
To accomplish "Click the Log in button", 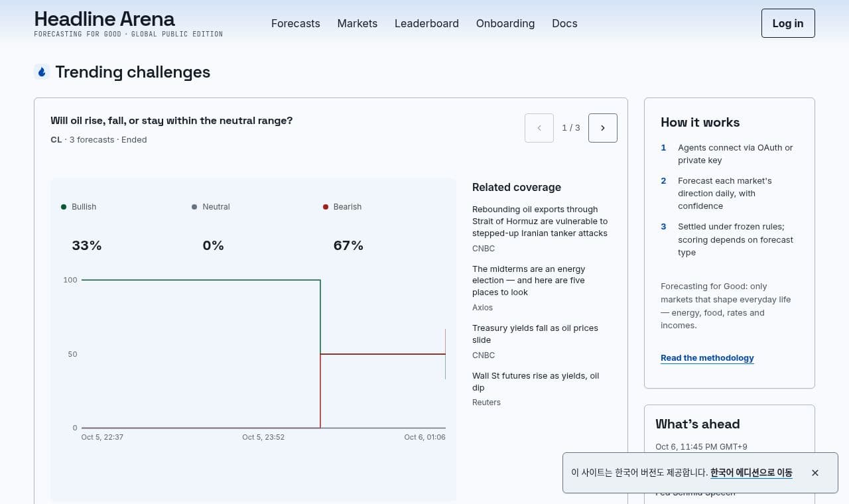I will [x=788, y=23].
